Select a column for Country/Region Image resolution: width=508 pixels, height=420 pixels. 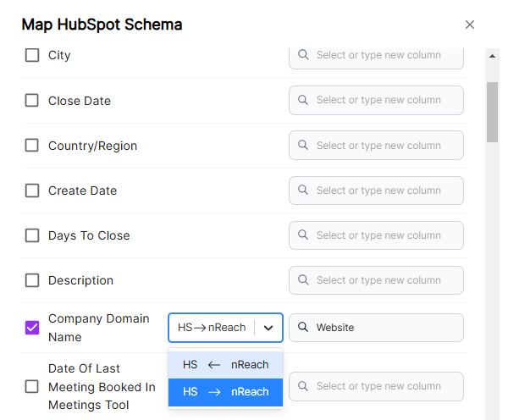tap(376, 145)
